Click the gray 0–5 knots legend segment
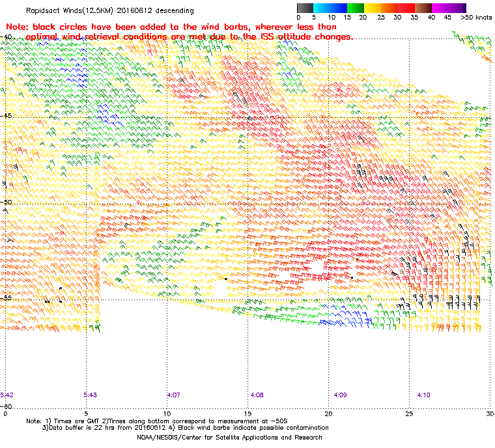The image size is (495, 448). pyautogui.click(x=305, y=8)
